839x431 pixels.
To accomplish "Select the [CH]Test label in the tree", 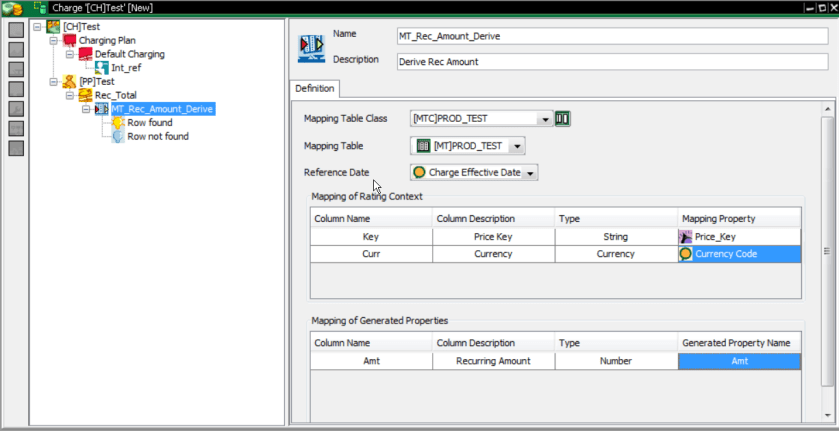I will tap(81, 26).
